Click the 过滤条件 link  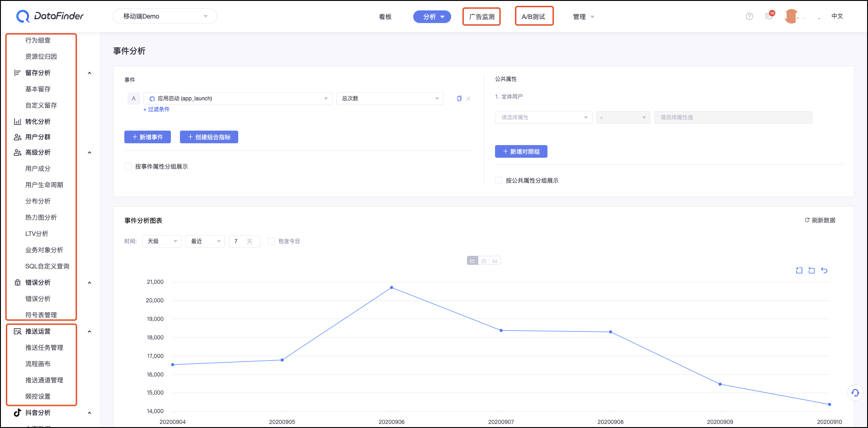(156, 109)
